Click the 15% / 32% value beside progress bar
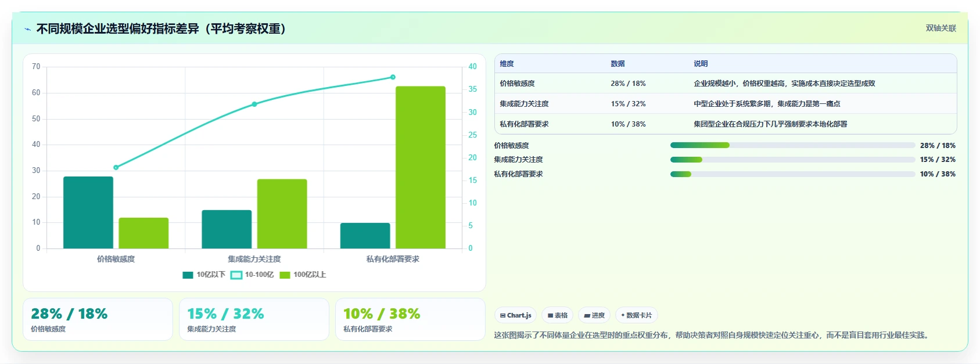The height and width of the screenshot is (364, 980). tap(938, 160)
